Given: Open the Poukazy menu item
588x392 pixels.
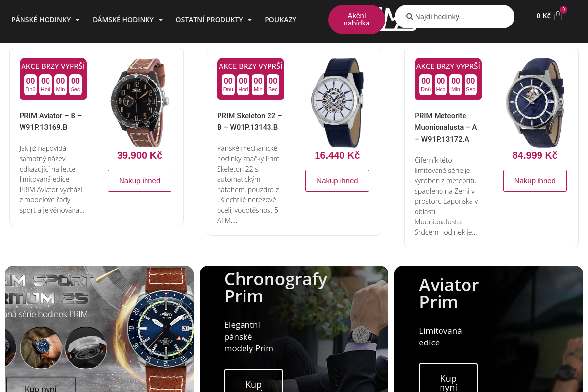Looking at the screenshot, I should (280, 20).
